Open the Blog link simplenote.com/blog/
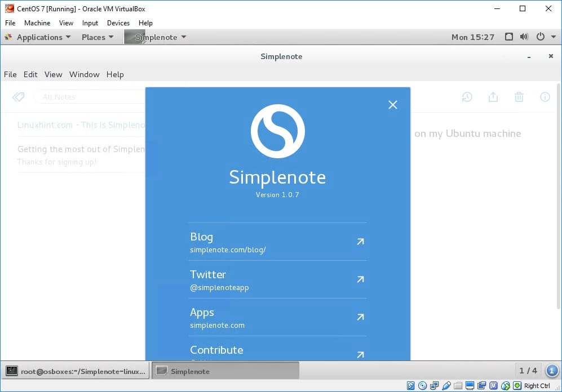 (278, 242)
